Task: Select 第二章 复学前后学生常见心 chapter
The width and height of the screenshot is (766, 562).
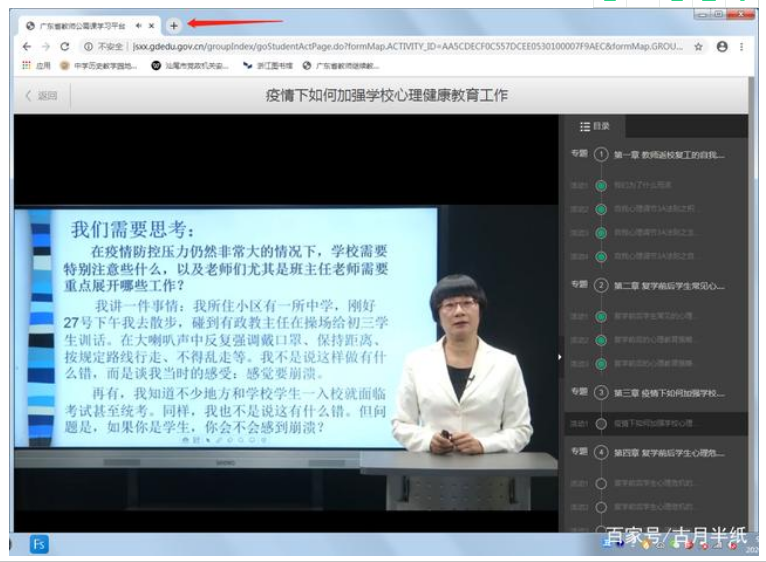Action: coord(669,286)
